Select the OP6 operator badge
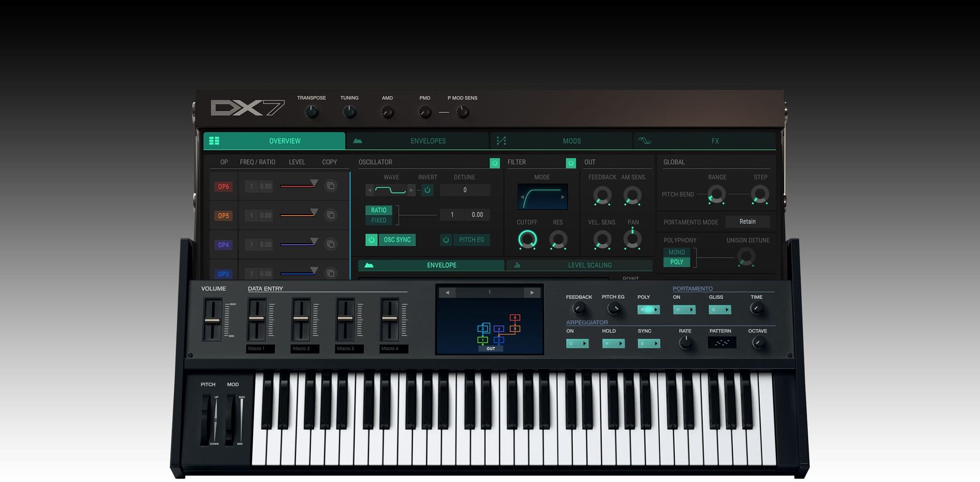 pos(224,187)
